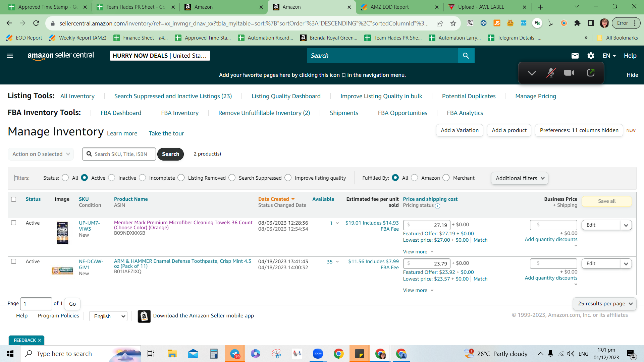Open the EN language dropdown in header
This screenshot has height=362, width=644.
pos(609,56)
